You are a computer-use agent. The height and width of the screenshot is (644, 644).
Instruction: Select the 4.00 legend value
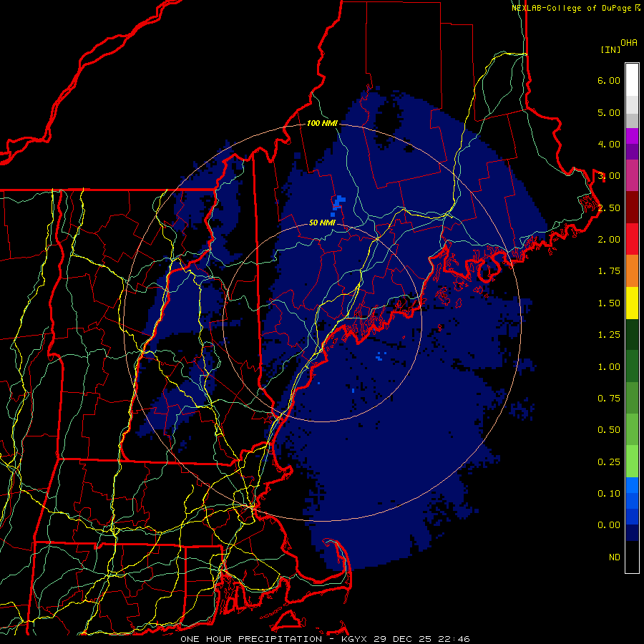click(x=609, y=144)
